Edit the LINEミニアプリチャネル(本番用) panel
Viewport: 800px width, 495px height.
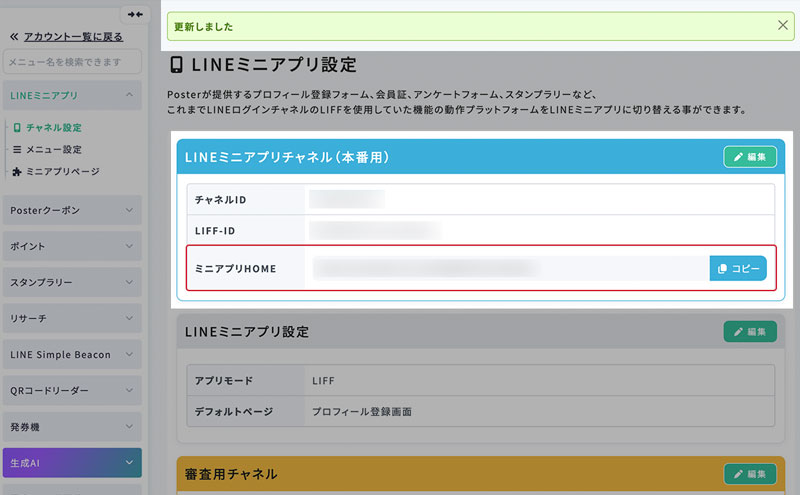pyautogui.click(x=749, y=157)
